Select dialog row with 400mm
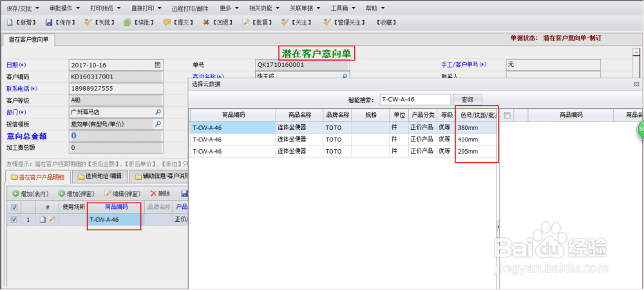This screenshot has height=290, width=644. (x=343, y=140)
